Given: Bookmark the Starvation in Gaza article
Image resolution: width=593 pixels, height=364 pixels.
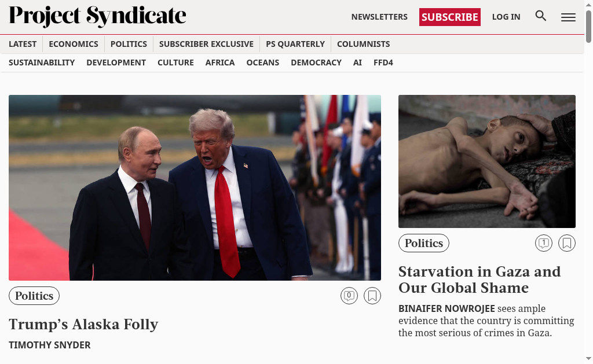Looking at the screenshot, I should [x=566, y=243].
